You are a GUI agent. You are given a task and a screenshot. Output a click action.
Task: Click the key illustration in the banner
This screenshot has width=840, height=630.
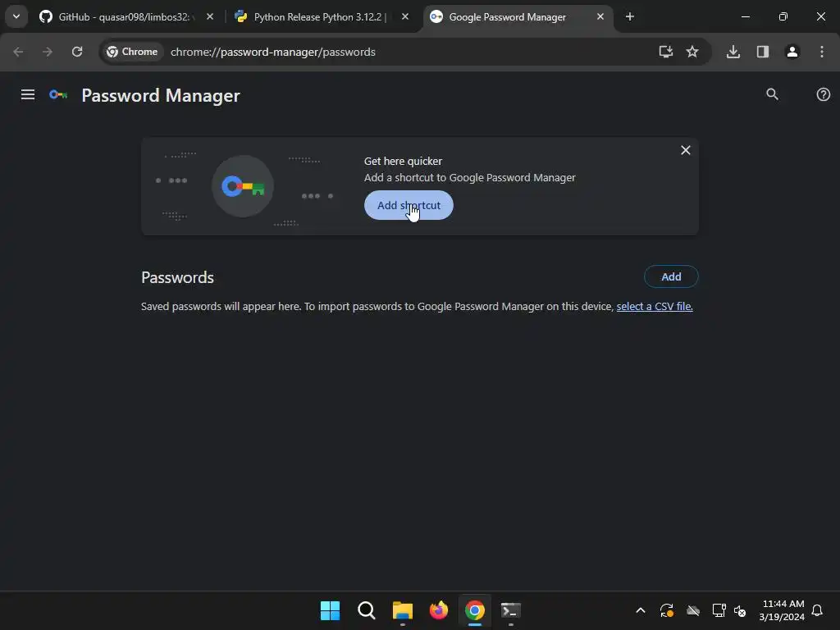tap(243, 186)
